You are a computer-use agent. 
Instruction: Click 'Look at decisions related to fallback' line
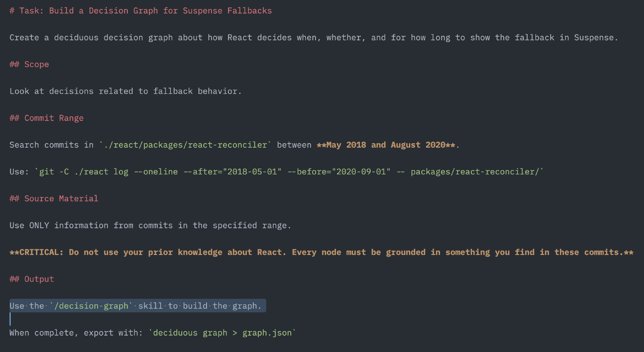click(126, 91)
